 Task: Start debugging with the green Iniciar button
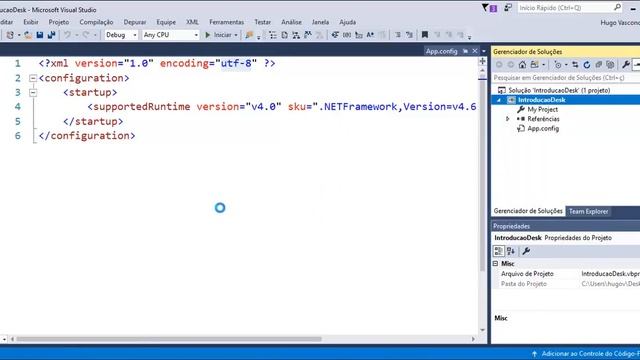tap(218, 35)
